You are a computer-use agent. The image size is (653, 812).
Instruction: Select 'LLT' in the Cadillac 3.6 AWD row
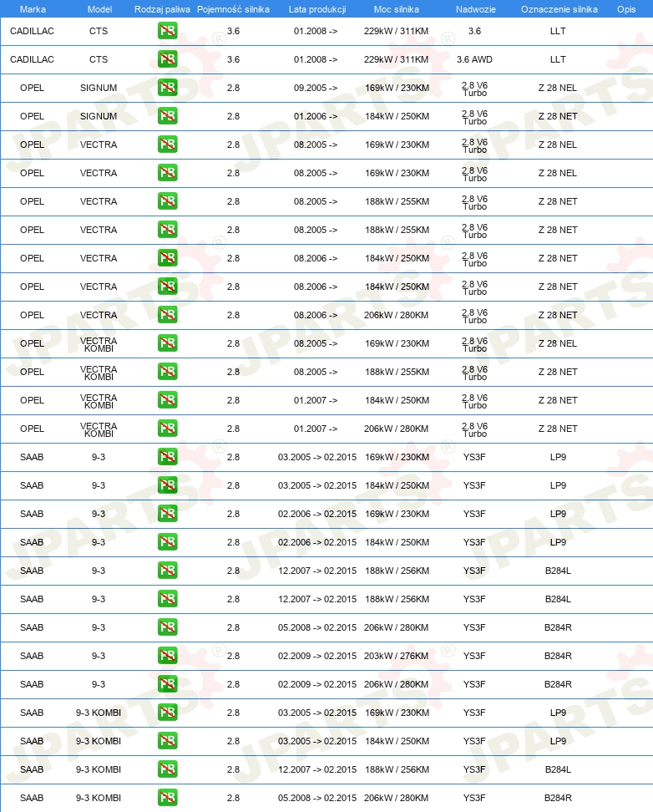(558, 59)
